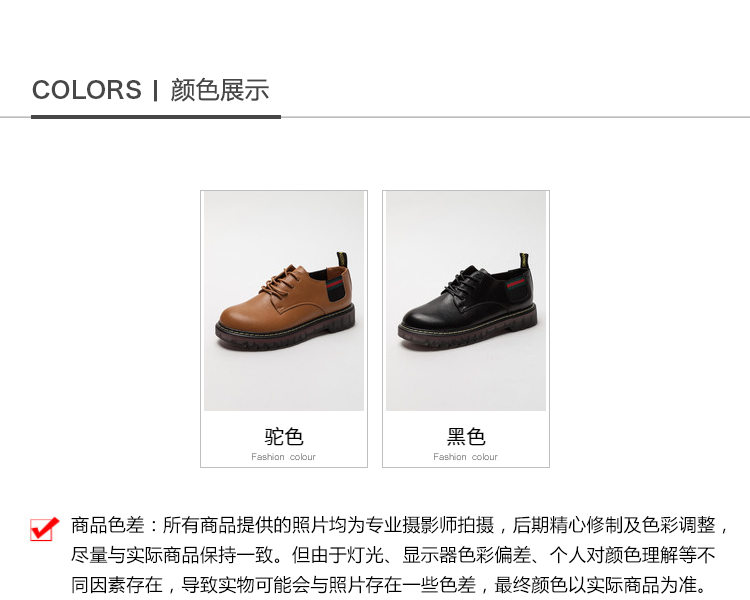Click the yellow heel tab on black shoe
750x600 pixels.
[524, 260]
